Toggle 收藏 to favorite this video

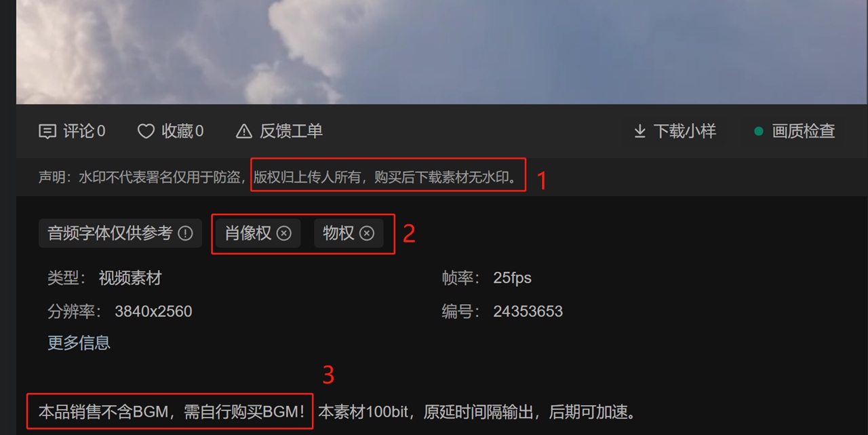point(170,132)
